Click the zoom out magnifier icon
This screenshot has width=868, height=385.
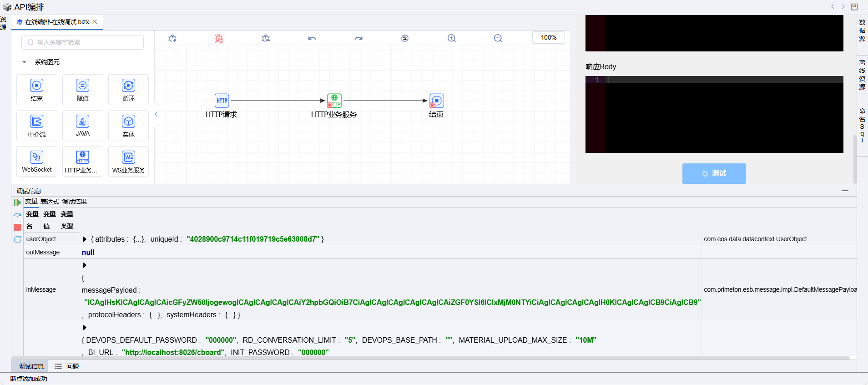click(x=498, y=38)
